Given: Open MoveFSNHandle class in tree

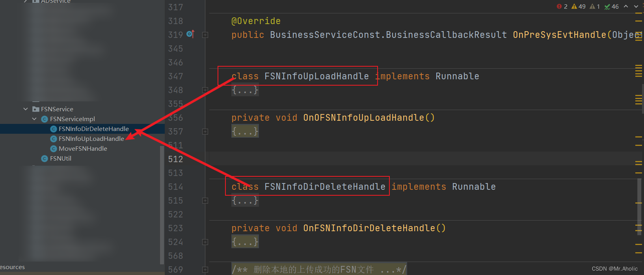Looking at the screenshot, I should (x=83, y=148).
